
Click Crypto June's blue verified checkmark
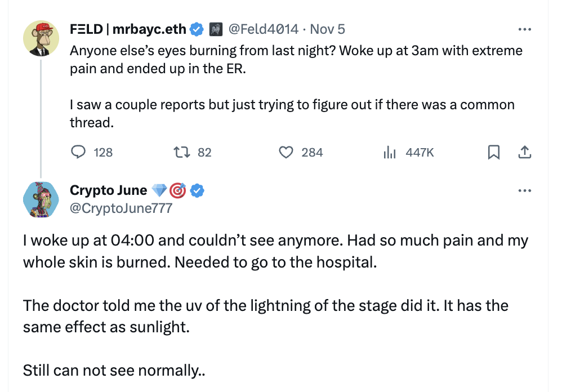[x=197, y=190]
